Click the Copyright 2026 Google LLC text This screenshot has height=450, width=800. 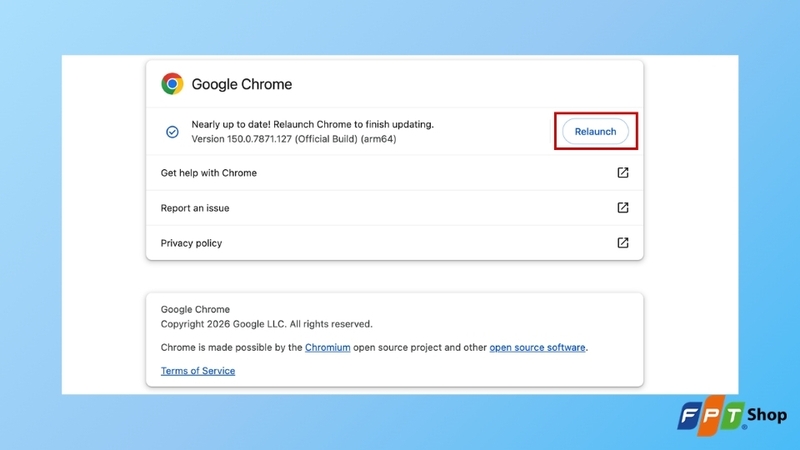(x=266, y=324)
